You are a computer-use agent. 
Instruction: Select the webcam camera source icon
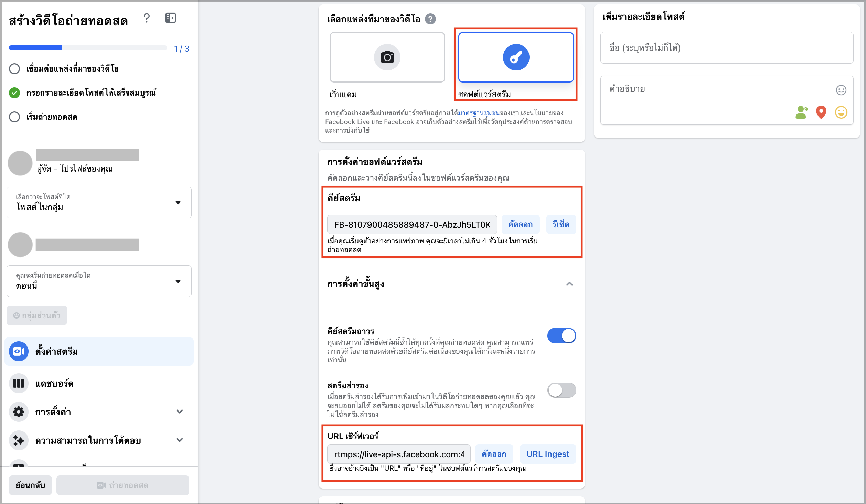point(387,57)
